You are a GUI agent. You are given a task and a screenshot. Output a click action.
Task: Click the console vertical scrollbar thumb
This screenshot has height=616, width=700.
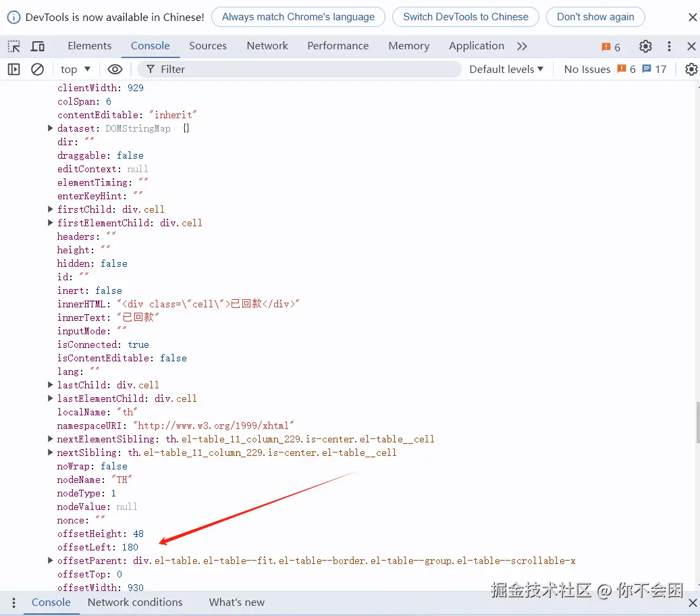point(697,422)
